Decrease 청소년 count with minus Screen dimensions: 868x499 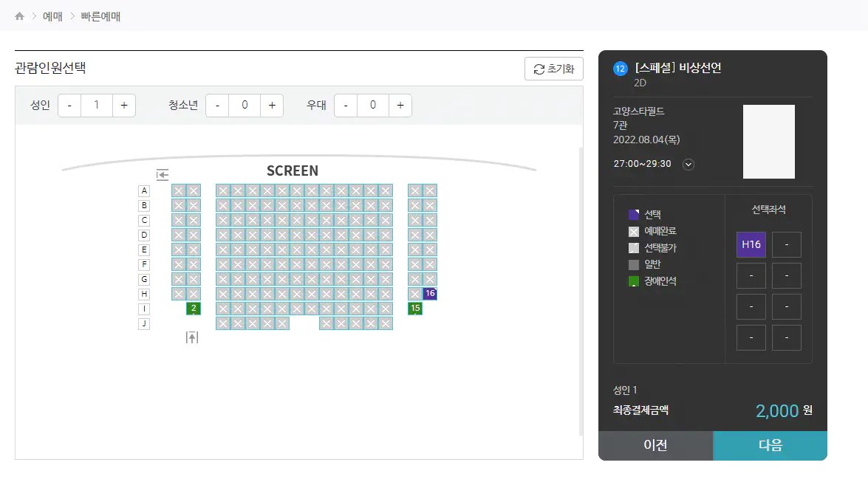click(x=217, y=105)
